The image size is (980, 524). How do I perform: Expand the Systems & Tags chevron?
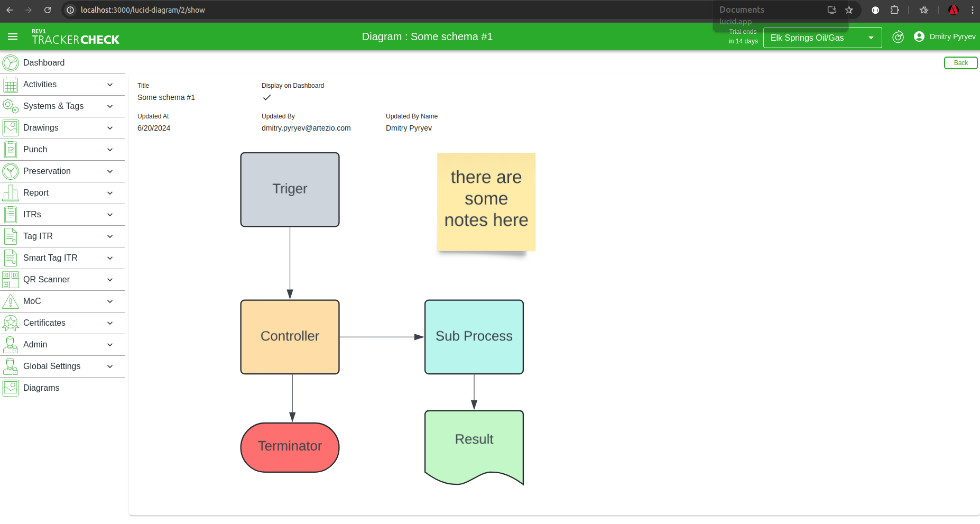[110, 106]
